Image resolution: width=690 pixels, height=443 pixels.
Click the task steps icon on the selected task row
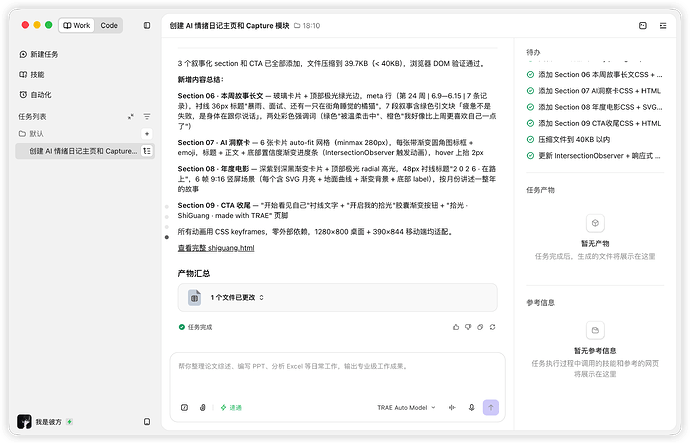pos(147,151)
